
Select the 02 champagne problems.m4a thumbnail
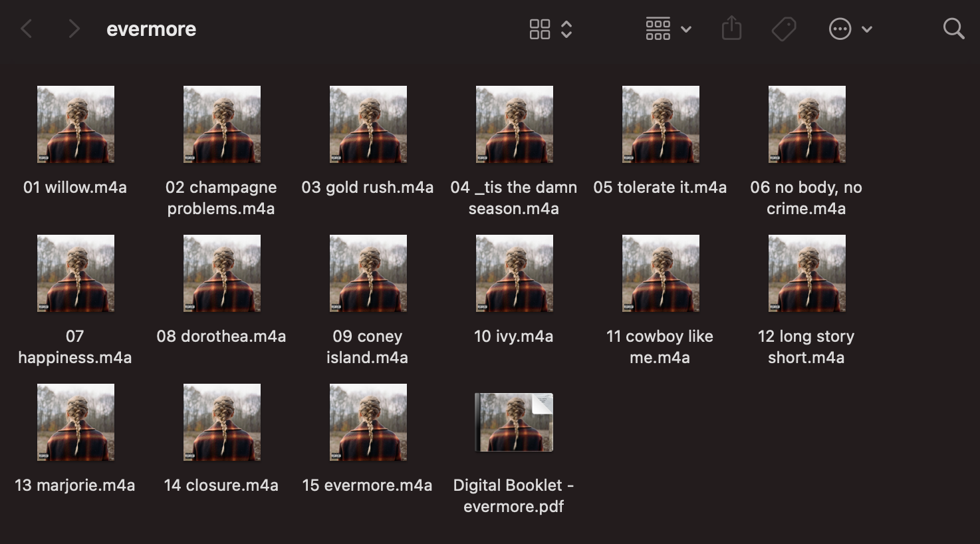(x=222, y=124)
